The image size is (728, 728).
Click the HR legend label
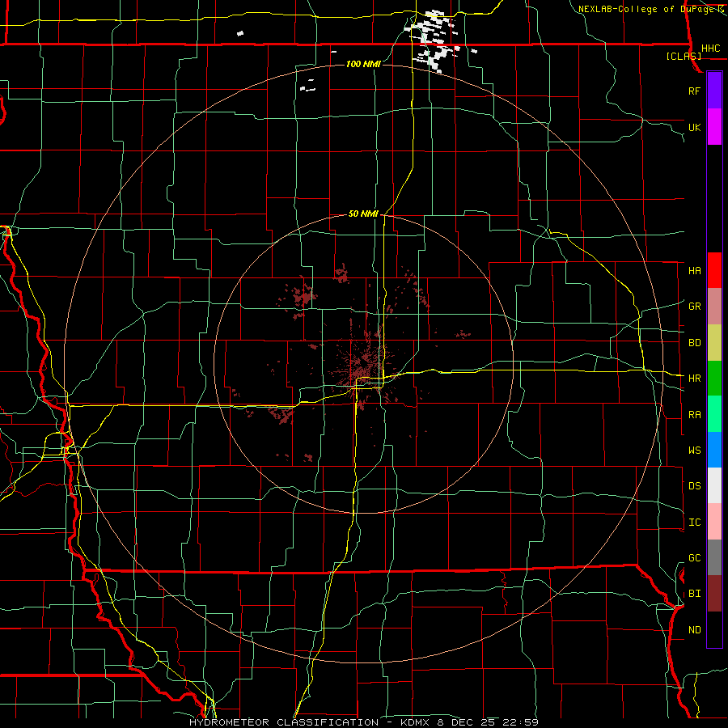click(694, 379)
